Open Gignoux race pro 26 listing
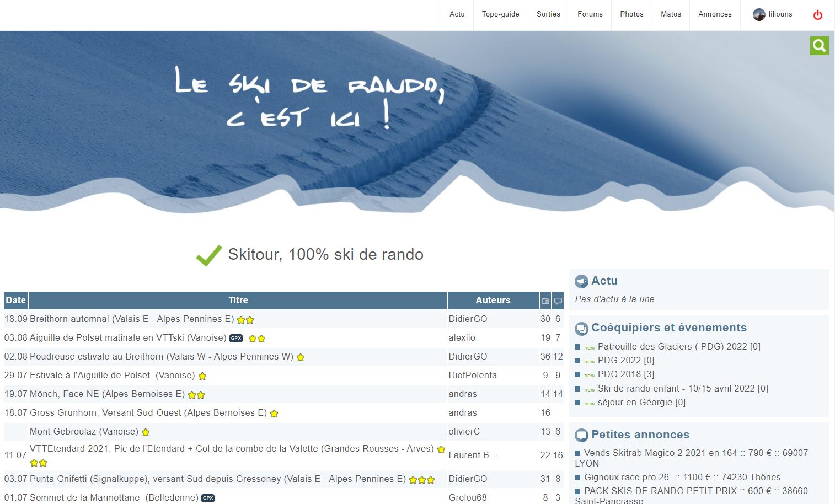Screen dimensions: 835x504 click(x=626, y=478)
